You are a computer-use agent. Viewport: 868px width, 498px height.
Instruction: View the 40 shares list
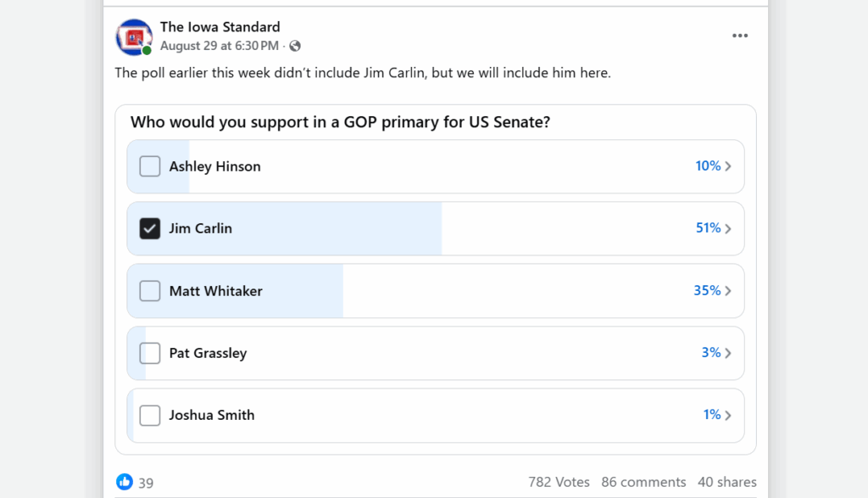(726, 482)
